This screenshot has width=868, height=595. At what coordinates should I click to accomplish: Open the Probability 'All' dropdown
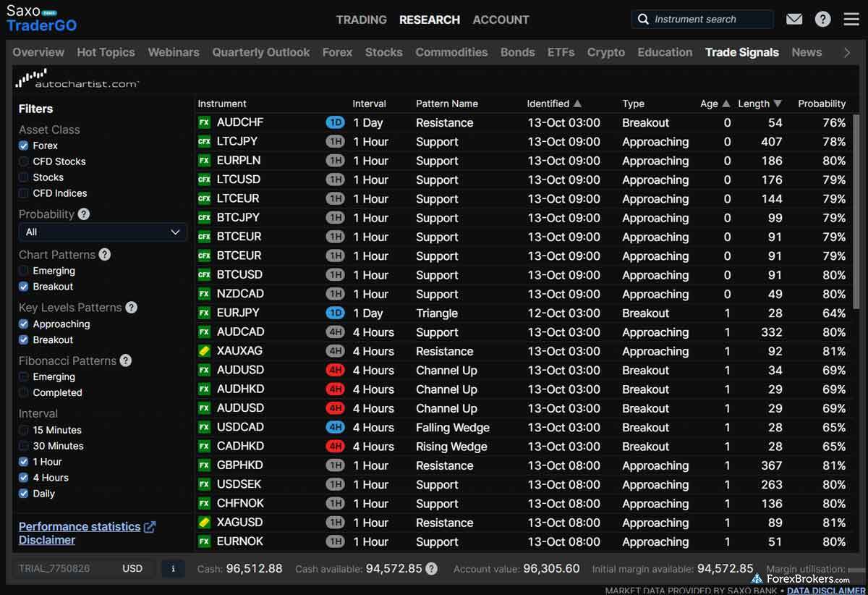[102, 232]
